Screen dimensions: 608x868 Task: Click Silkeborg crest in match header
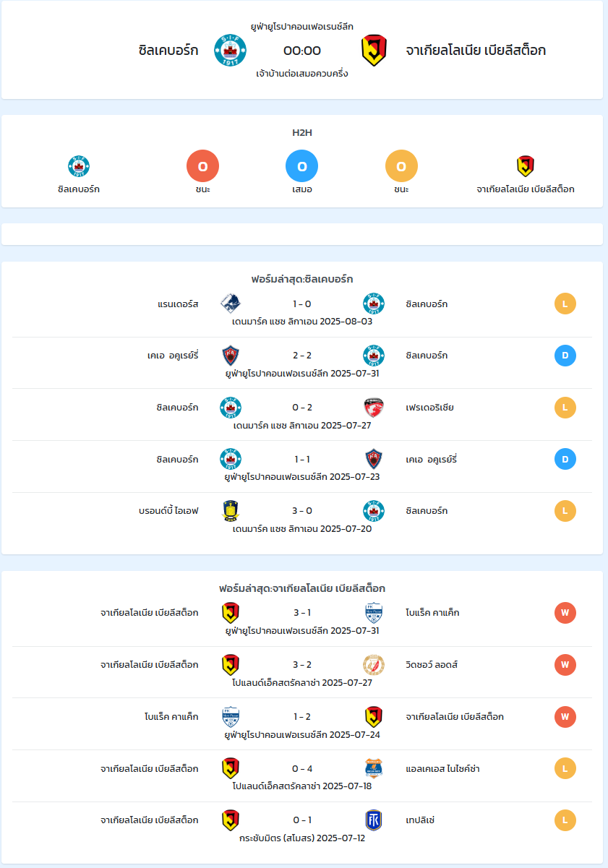pyautogui.click(x=230, y=51)
